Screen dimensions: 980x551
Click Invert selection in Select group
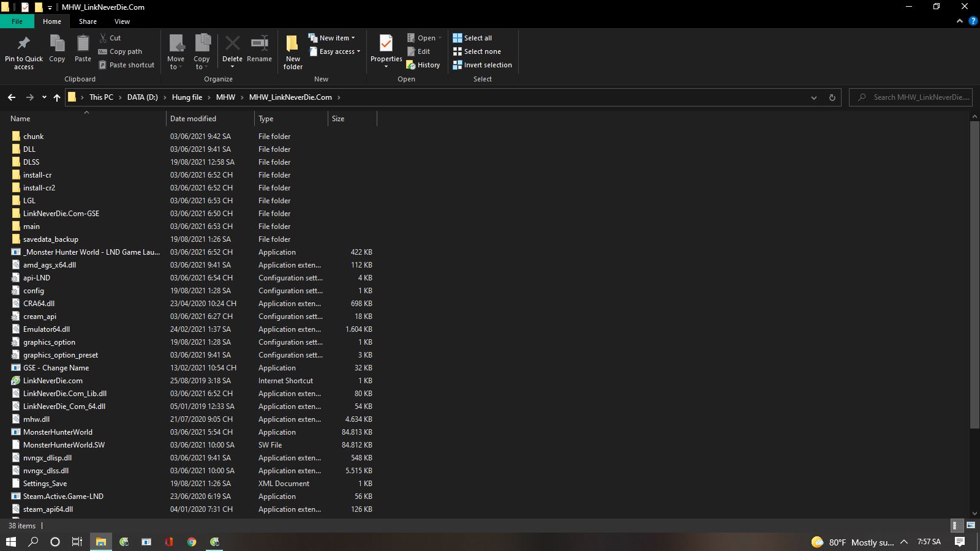482,65
